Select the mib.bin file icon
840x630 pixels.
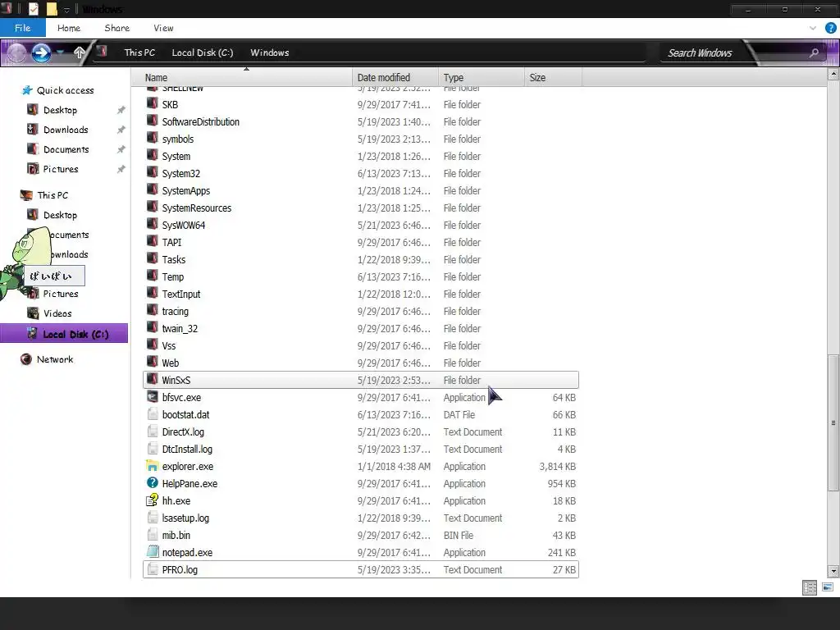(152, 535)
